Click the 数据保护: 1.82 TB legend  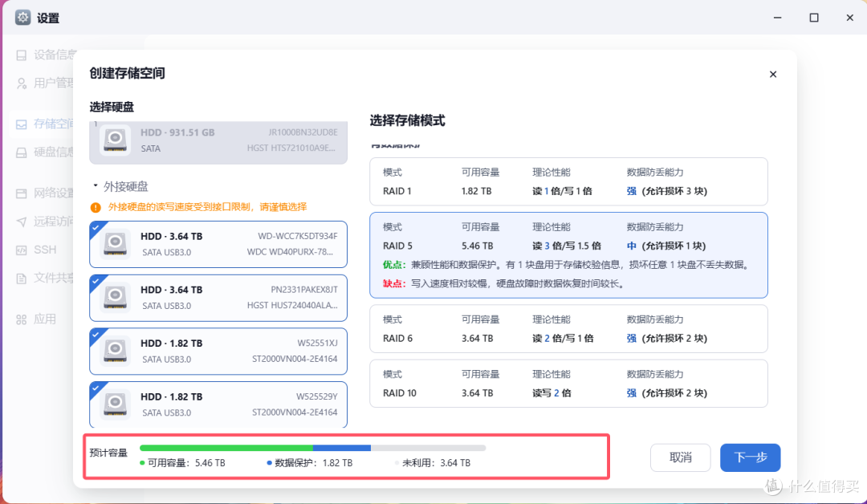click(310, 463)
